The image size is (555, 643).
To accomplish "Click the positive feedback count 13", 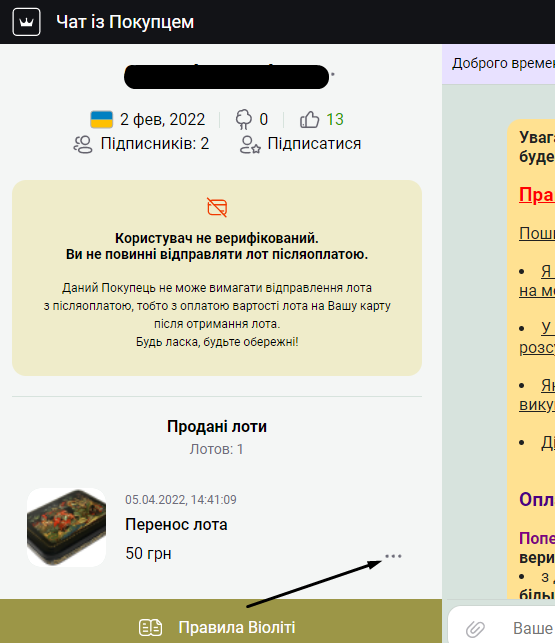I will tap(335, 119).
